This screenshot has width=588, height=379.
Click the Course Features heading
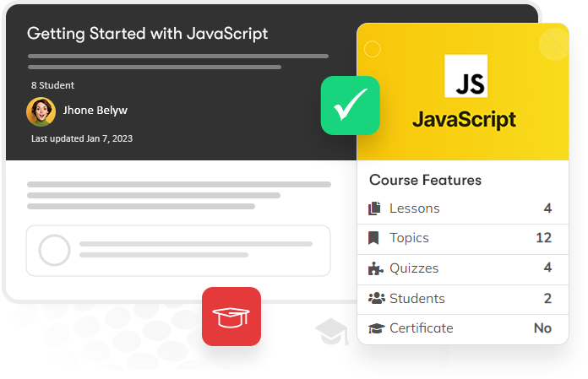coord(425,180)
